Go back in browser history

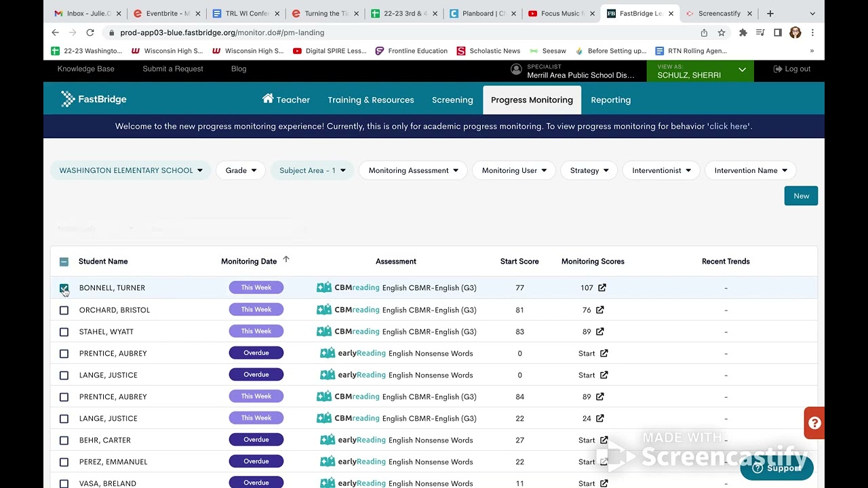pyautogui.click(x=56, y=33)
